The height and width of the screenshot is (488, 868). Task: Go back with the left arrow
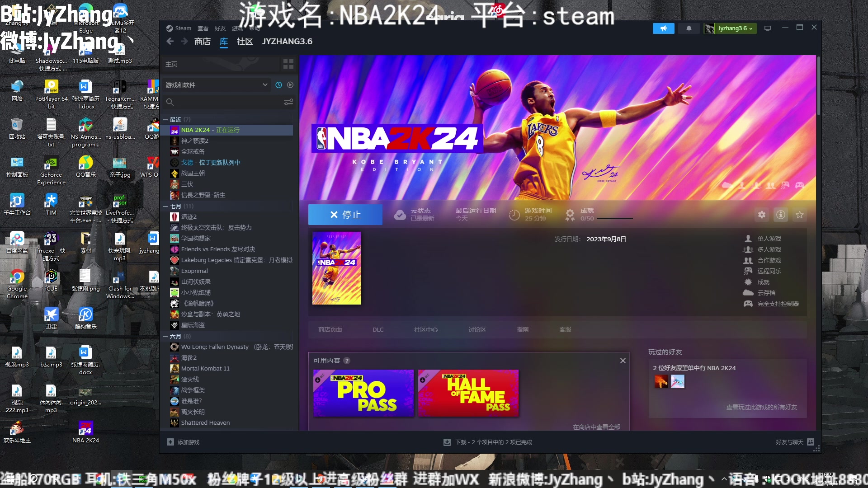pyautogui.click(x=170, y=42)
